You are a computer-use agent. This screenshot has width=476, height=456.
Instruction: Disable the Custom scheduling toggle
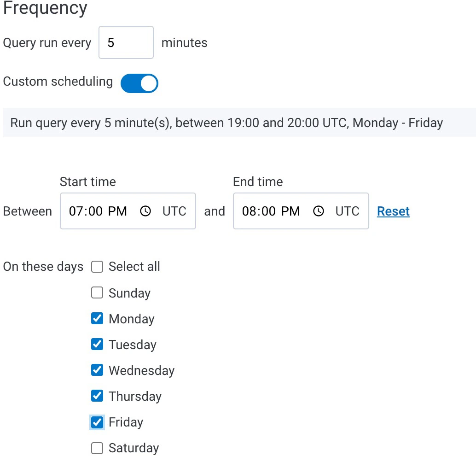pos(139,83)
